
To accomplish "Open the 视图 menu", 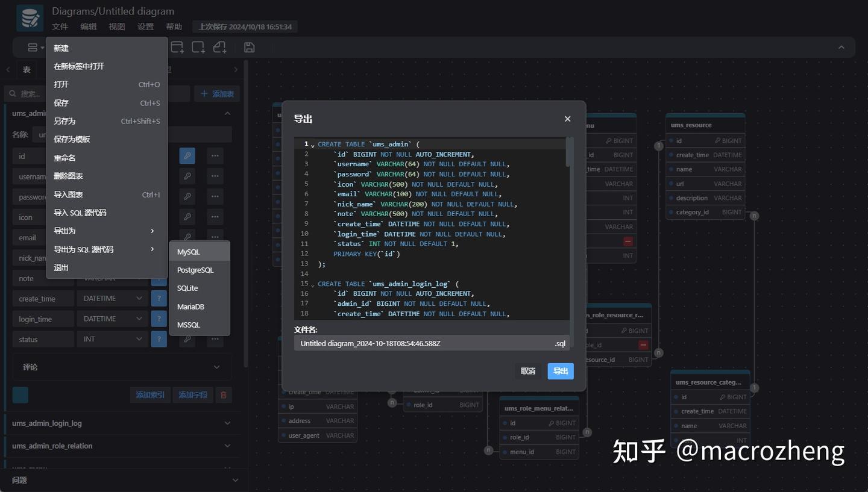I will (x=117, y=26).
